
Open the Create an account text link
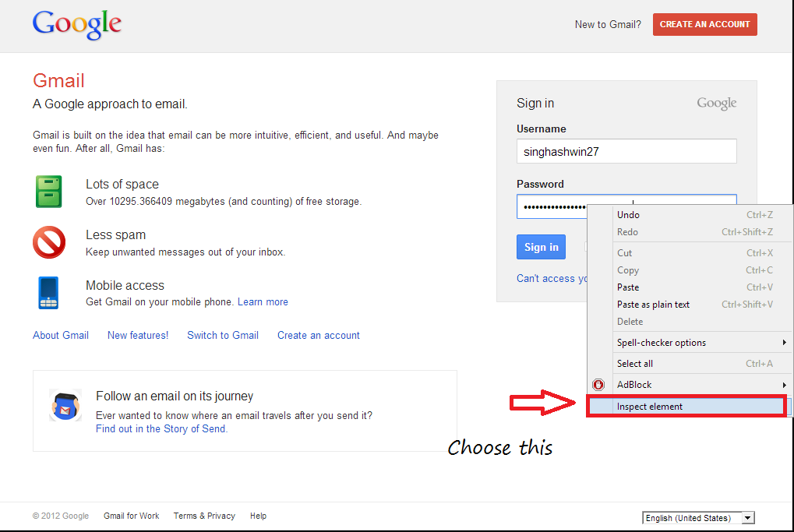click(319, 335)
